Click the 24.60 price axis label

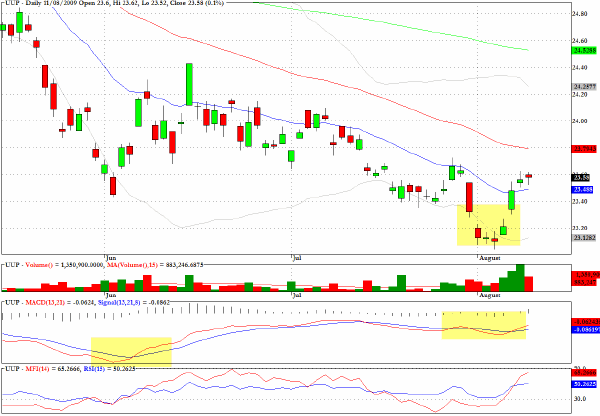[x=579, y=41]
